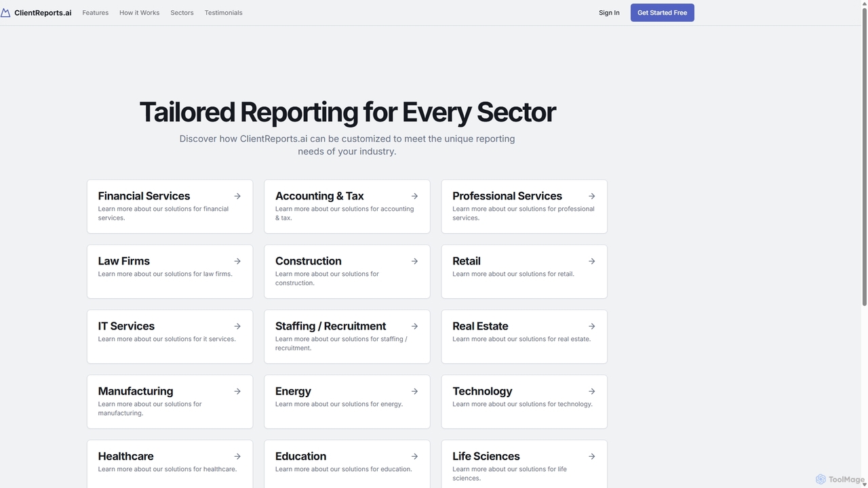Open the How it Works nav item
Viewport: 868px width, 488px height.
140,13
